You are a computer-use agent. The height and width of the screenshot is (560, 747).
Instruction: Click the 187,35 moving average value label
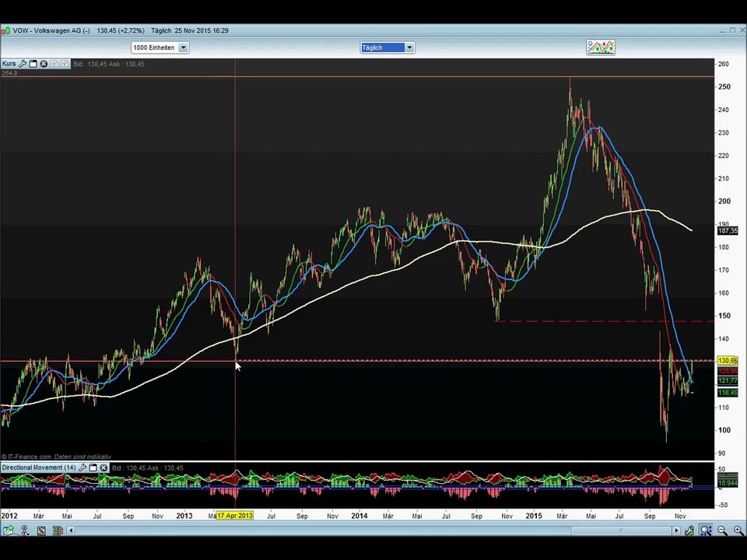pyautogui.click(x=728, y=231)
